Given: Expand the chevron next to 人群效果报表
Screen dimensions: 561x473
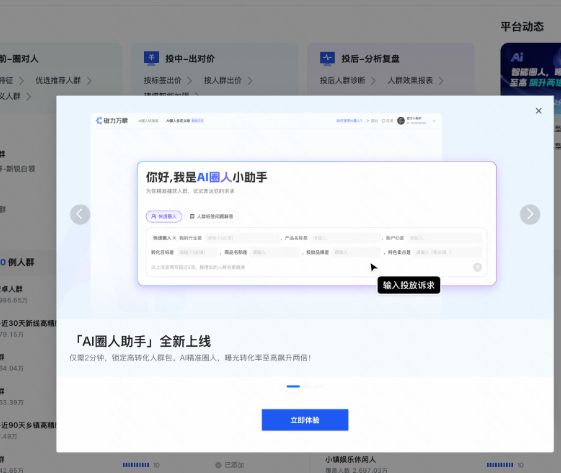Looking at the screenshot, I should pos(441,81).
